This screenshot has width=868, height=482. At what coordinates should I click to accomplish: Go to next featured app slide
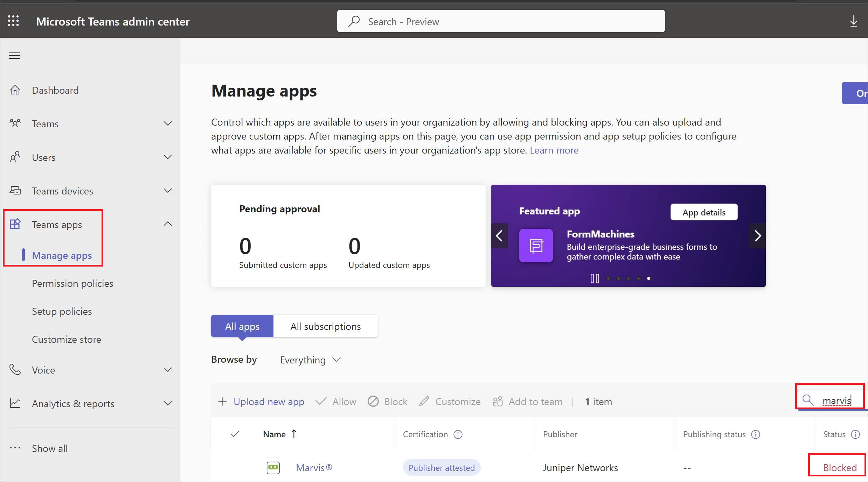757,236
